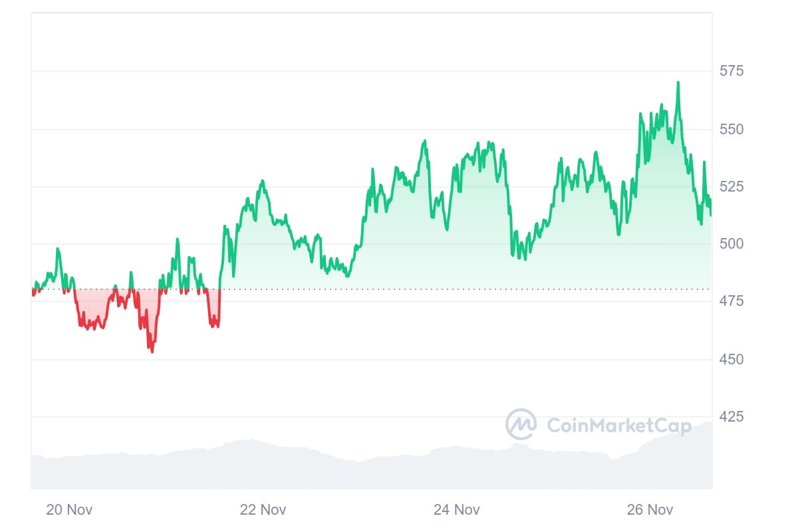Click the 575 price axis label
Image resolution: width=798 pixels, height=532 pixels.
click(x=731, y=71)
